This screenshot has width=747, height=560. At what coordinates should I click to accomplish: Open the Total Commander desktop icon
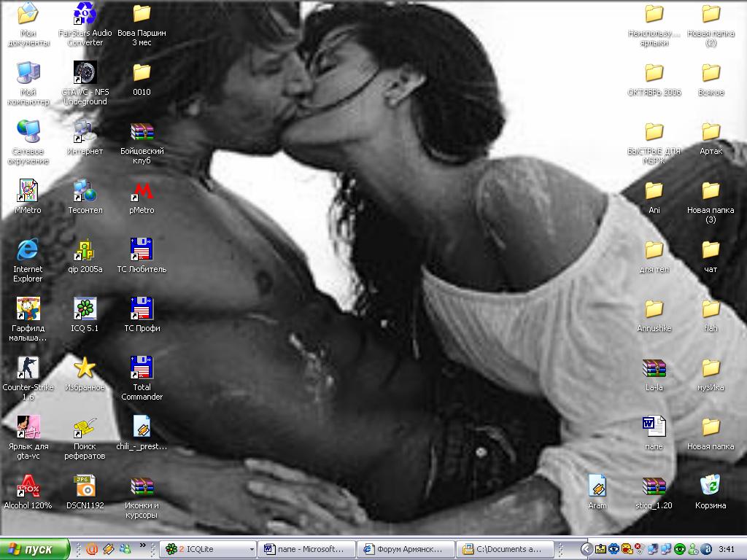(142, 368)
